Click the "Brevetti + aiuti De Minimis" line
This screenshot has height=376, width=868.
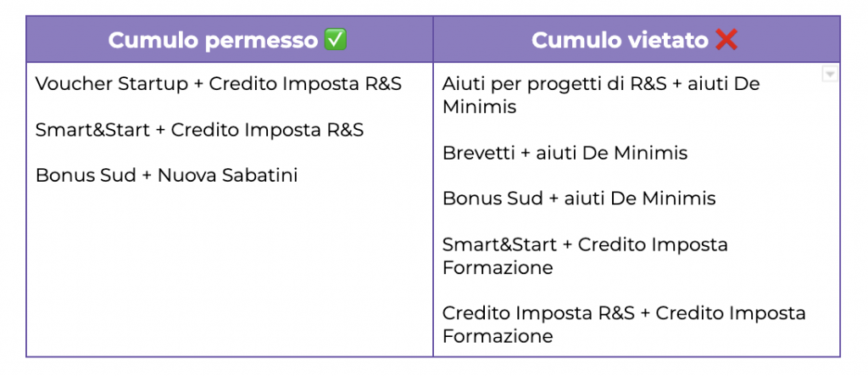(565, 153)
